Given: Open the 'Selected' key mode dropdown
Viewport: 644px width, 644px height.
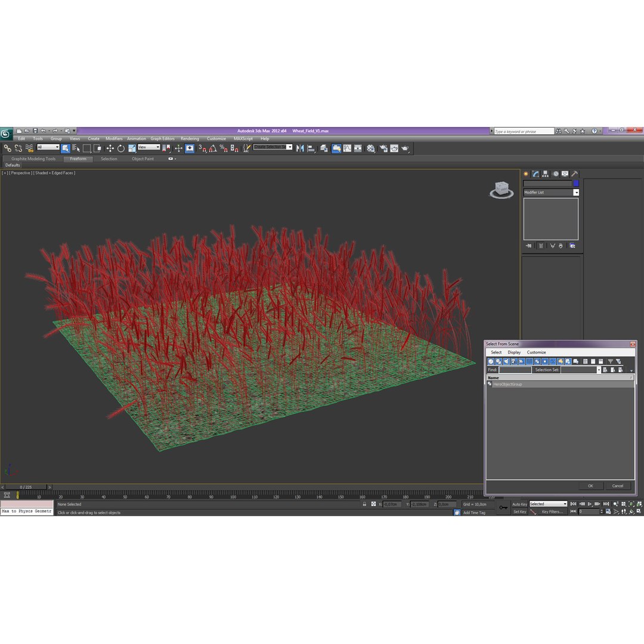Looking at the screenshot, I should coord(548,504).
